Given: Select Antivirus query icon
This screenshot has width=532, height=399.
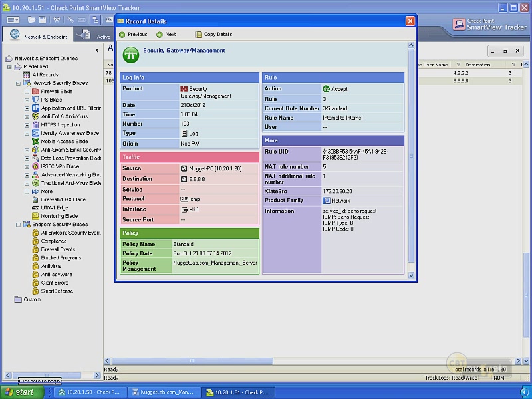Looking at the screenshot, I should pyautogui.click(x=35, y=266).
